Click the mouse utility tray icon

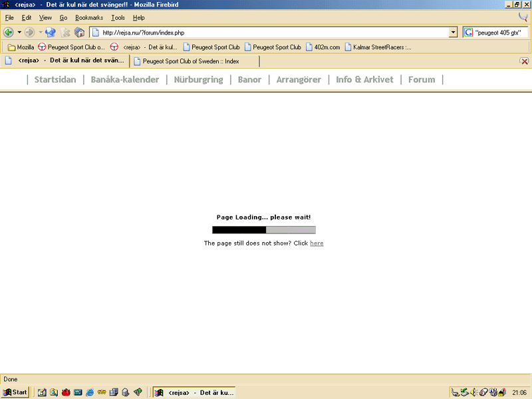tap(483, 392)
